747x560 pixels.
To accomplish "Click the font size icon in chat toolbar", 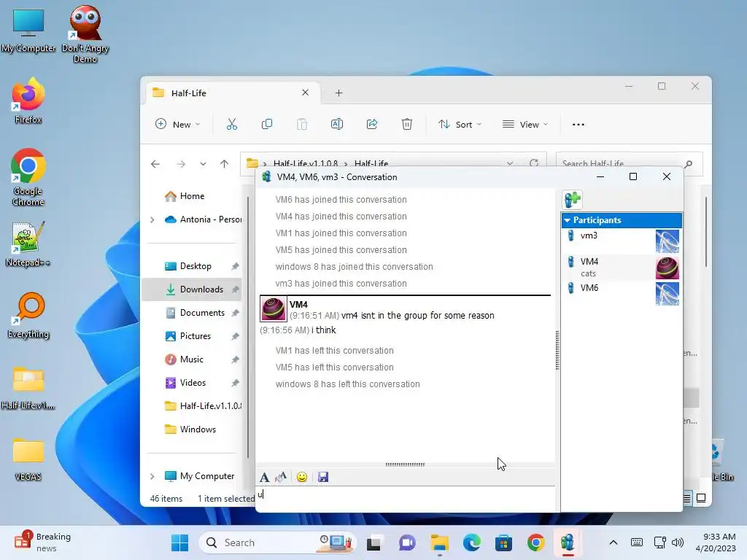I will click(281, 477).
